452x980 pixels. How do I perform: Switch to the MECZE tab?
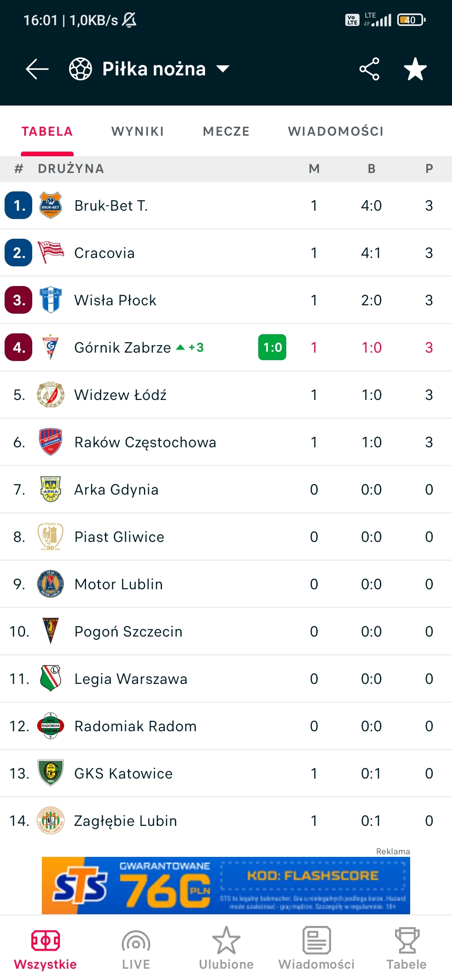(x=226, y=132)
